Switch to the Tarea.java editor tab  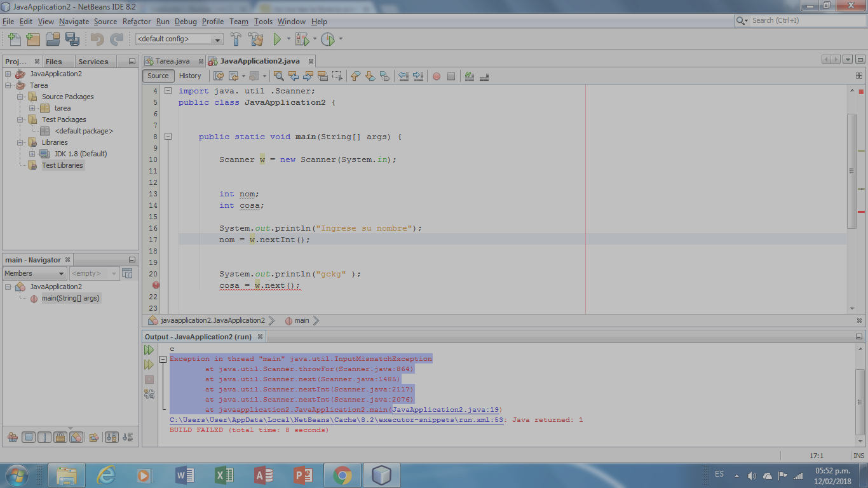[x=173, y=62]
